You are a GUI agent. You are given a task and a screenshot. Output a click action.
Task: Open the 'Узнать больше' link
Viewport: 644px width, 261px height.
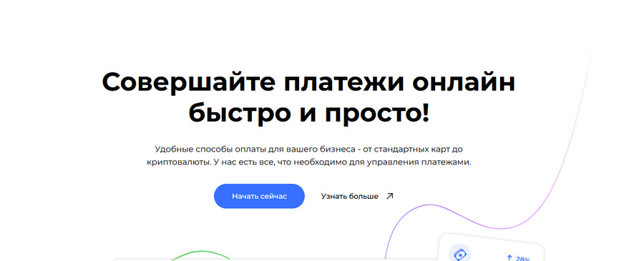[349, 197]
